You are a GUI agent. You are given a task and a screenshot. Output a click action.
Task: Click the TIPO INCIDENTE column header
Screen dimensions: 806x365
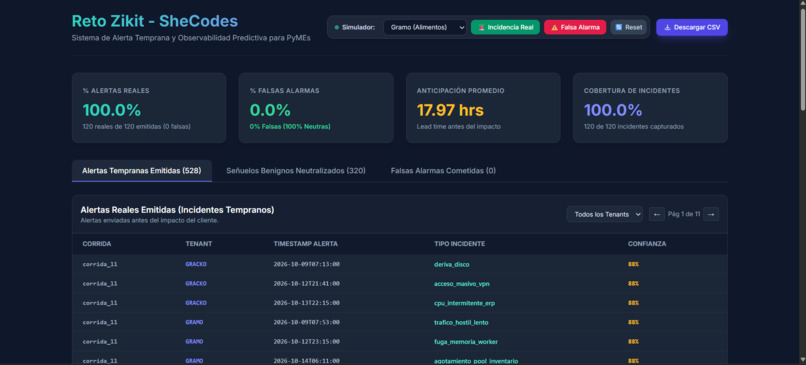coord(460,244)
